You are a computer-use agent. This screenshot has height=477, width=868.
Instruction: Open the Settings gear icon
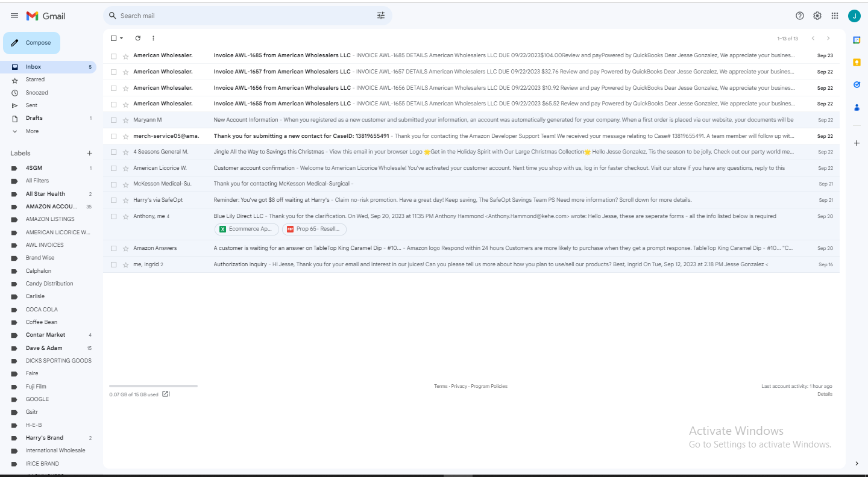[x=817, y=16]
